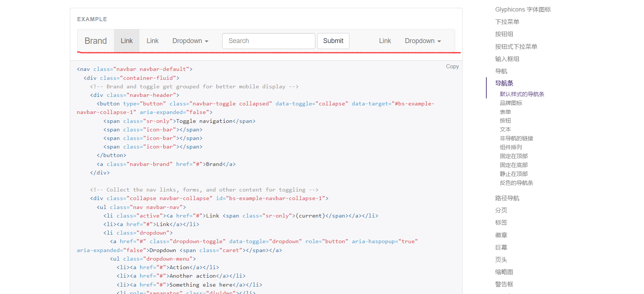
Task: Jump to 按钮组 section
Action: coord(504,34)
